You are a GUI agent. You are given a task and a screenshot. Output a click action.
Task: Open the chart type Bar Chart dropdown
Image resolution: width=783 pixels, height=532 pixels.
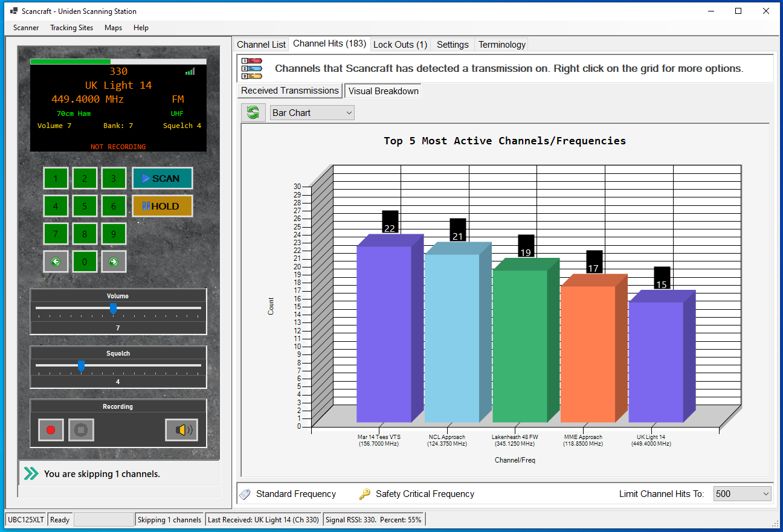coord(312,113)
